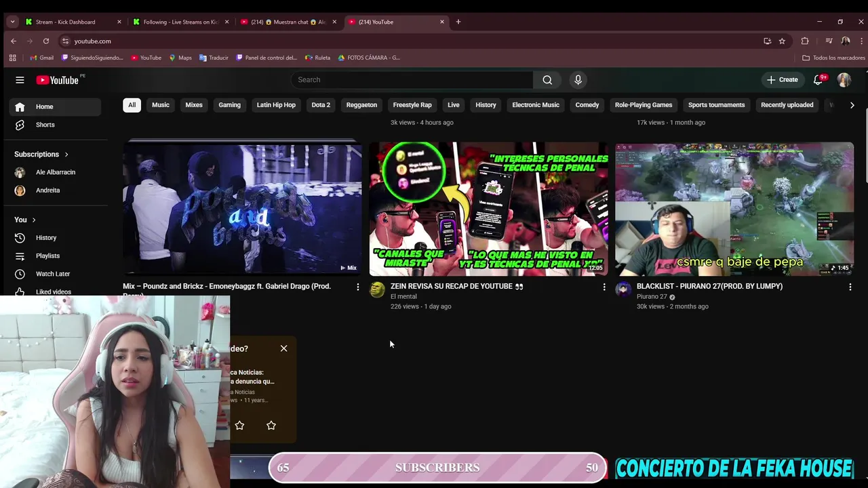868x488 pixels.
Task: Switch to Following - Live Streams tab
Action: 181,22
